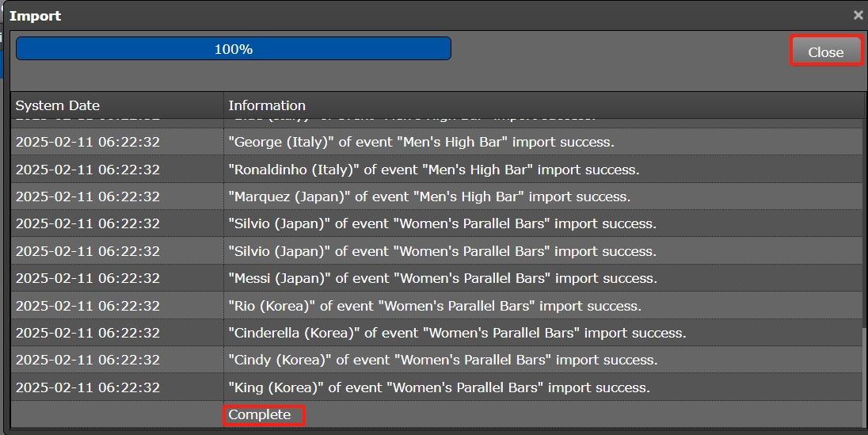Click the second Silvio (Japan) log row
868x435 pixels.
pos(442,251)
